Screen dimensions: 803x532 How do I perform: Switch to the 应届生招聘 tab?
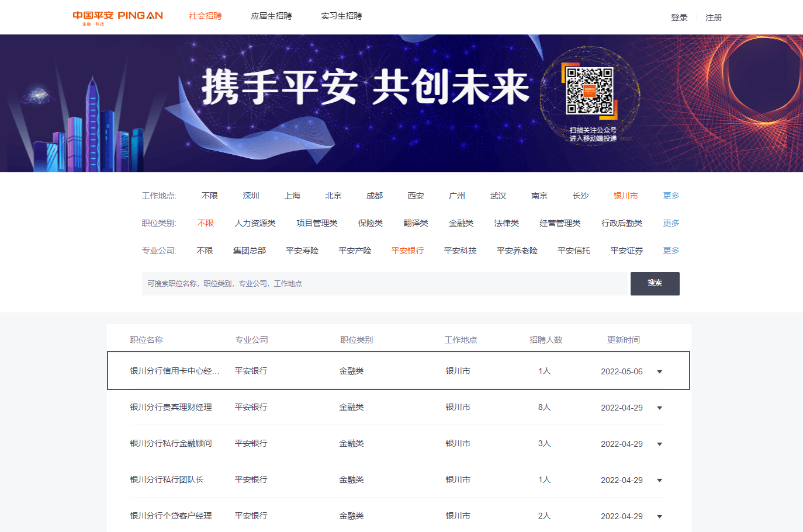[x=271, y=16]
